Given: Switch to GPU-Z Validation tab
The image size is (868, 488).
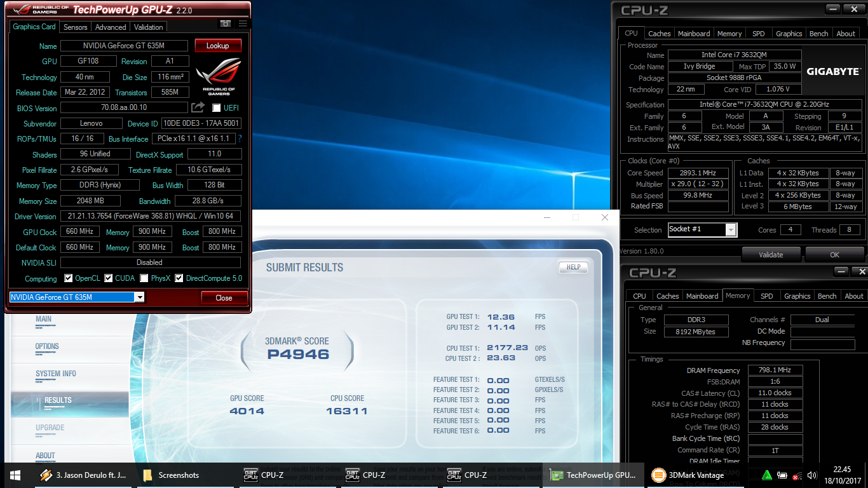Looking at the screenshot, I should [149, 27].
